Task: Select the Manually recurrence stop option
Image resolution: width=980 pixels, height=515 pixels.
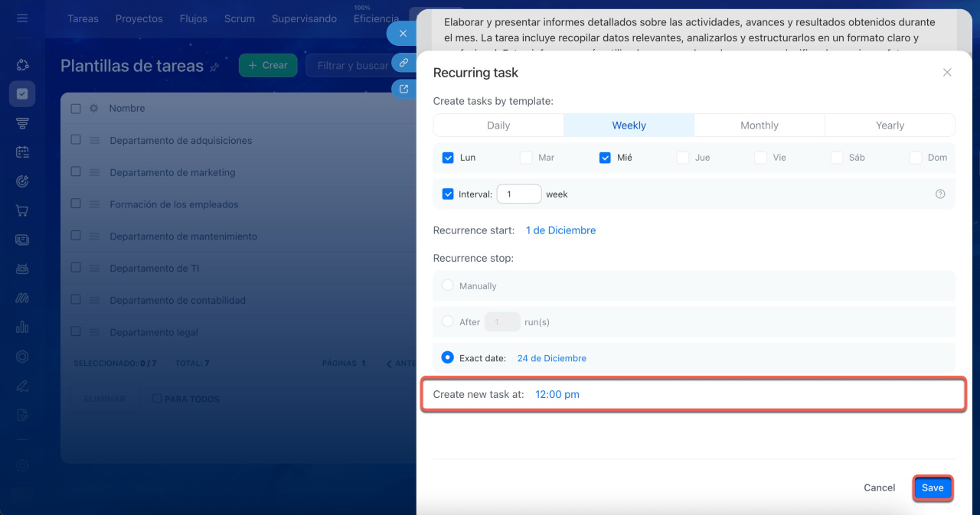Action: [448, 285]
